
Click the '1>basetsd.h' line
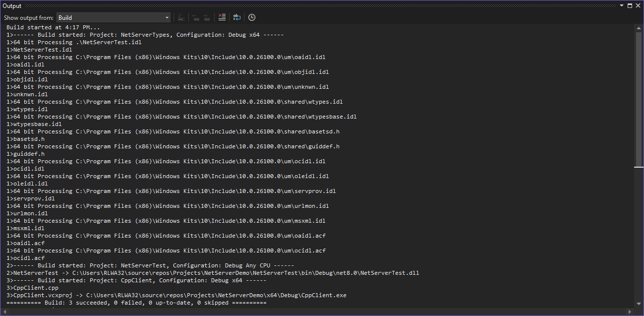[x=25, y=139]
